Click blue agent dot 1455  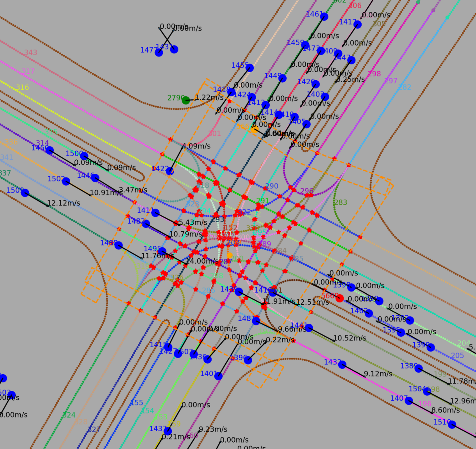coord(250,68)
